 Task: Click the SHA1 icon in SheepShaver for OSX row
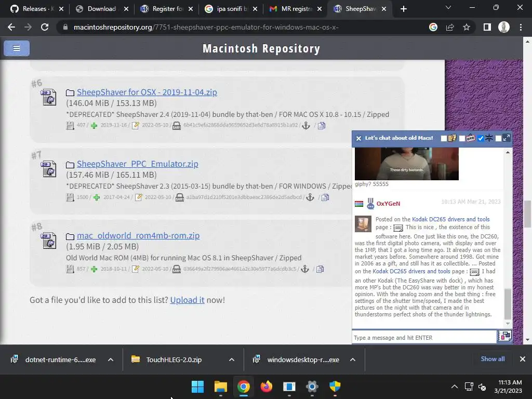pyautogui.click(x=177, y=126)
